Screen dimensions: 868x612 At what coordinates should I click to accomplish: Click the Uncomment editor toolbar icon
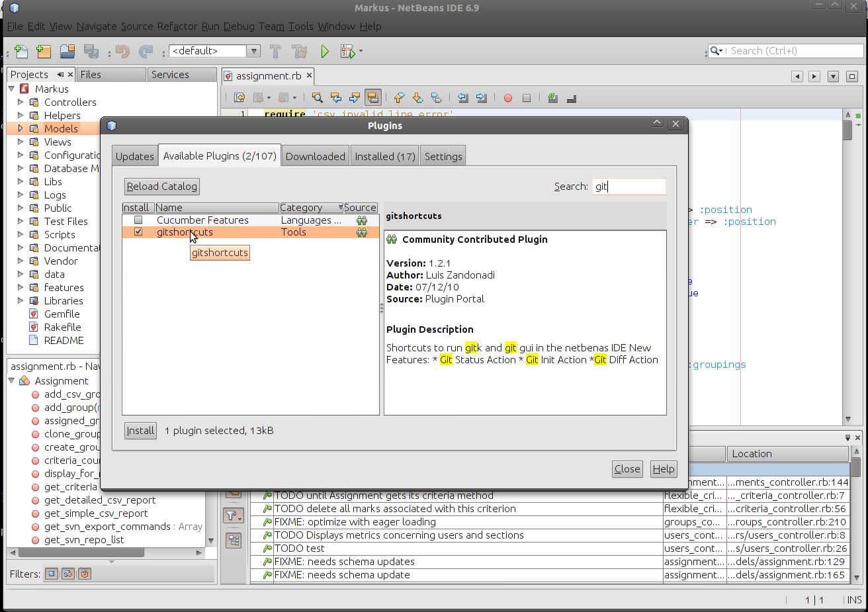[x=572, y=98]
